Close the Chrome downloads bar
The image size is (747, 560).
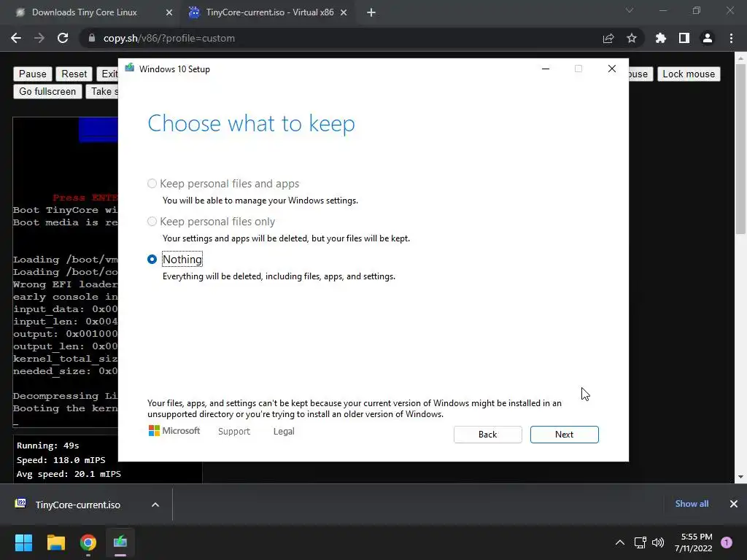tap(734, 504)
